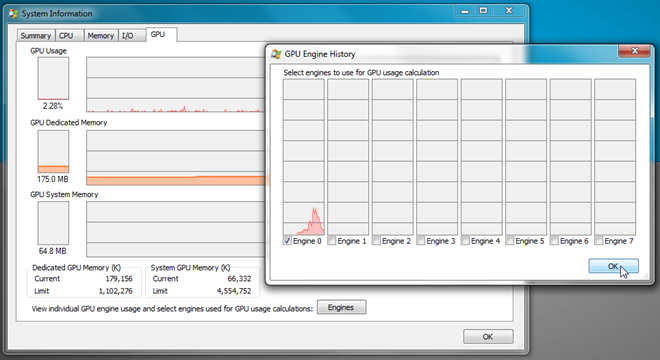Click the Engine 0 usage graph
The width and height of the screenshot is (660, 360).
pos(303,157)
